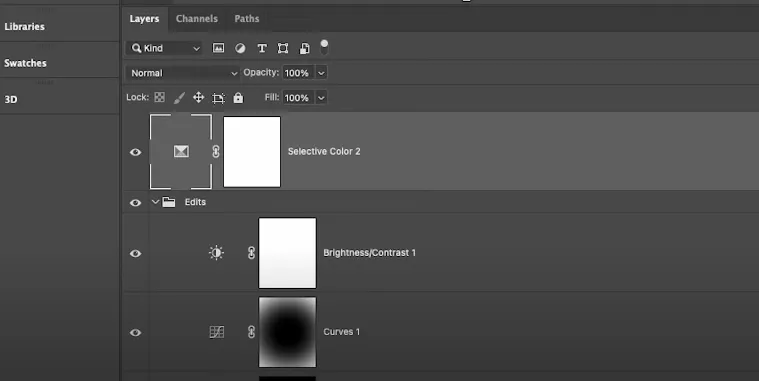Hide the Selective Color 2 layer
The width and height of the screenshot is (759, 381).
click(x=136, y=152)
